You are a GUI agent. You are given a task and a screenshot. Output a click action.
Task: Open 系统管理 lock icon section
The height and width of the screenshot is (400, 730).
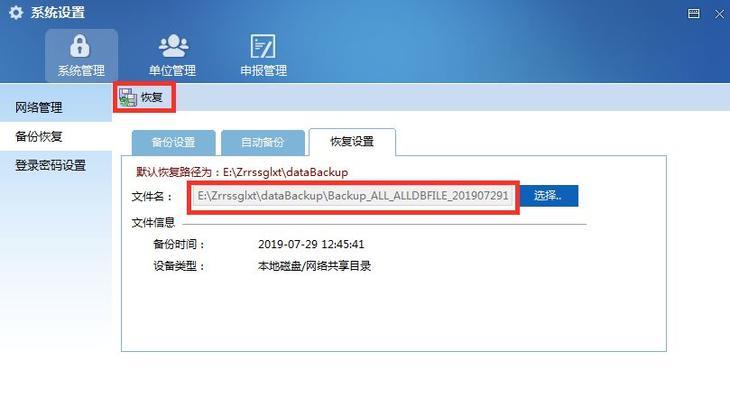[x=81, y=55]
